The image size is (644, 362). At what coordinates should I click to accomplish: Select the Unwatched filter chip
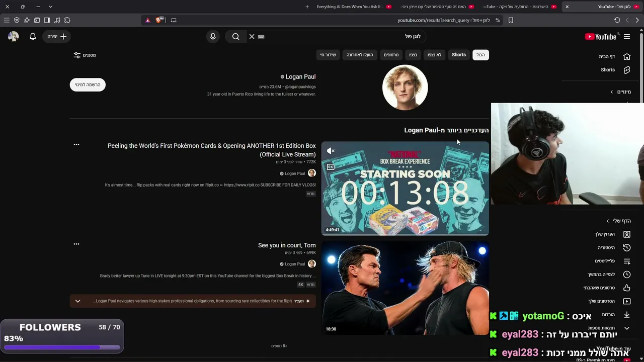pos(434,55)
